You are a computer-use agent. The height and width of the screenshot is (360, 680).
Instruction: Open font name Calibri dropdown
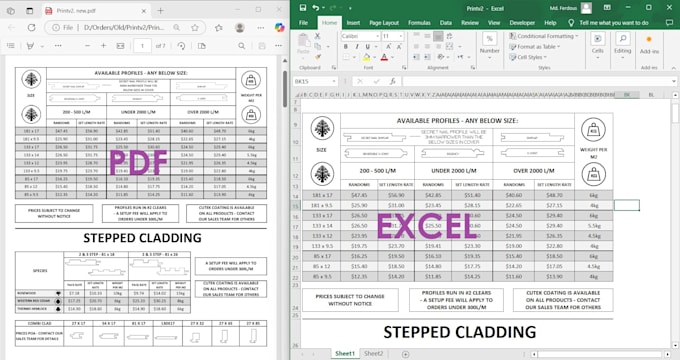tap(377, 36)
